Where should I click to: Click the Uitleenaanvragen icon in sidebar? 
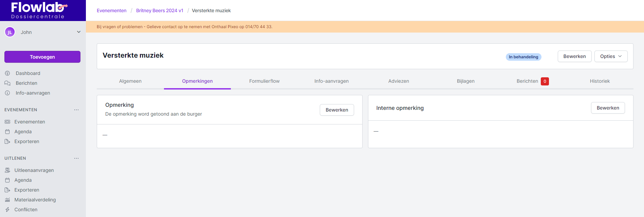[7, 170]
